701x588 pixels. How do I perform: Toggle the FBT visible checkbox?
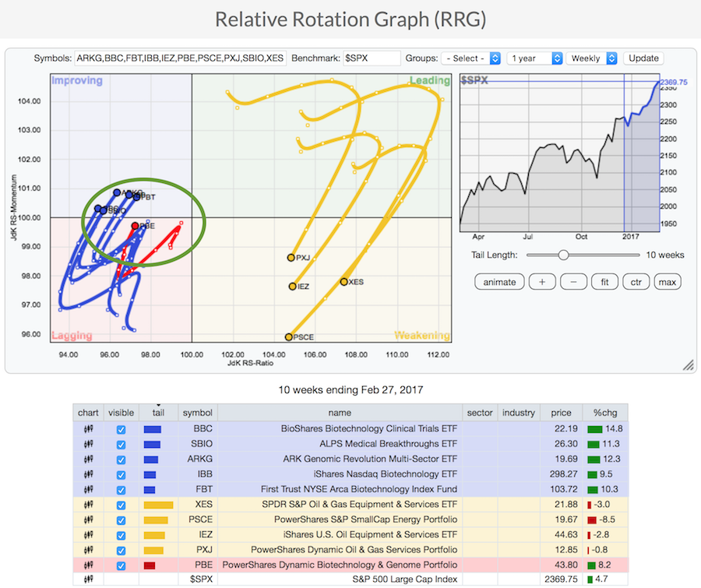(120, 489)
